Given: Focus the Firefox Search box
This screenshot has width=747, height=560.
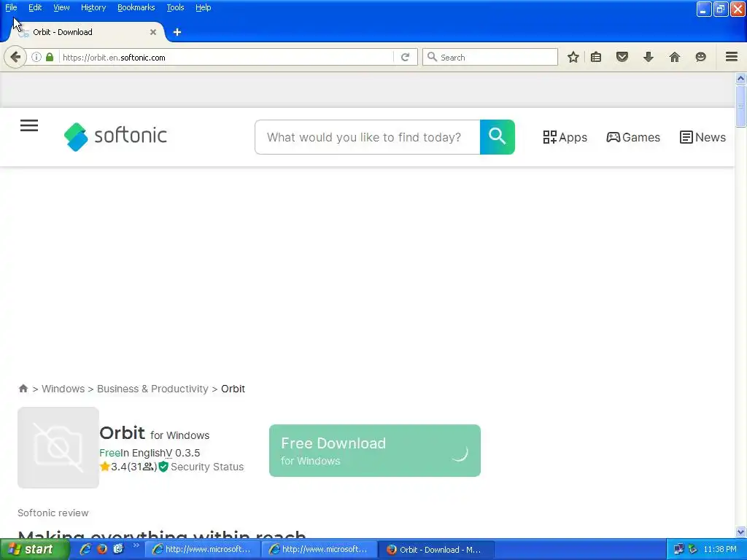Looking at the screenshot, I should [490, 57].
